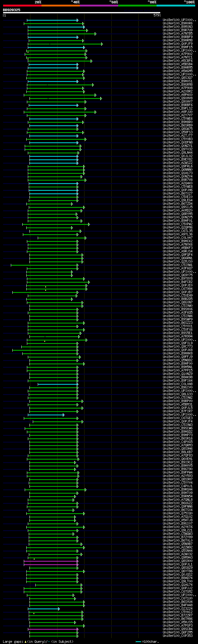Click the long green alignment bar for Q0PJF9
The image size is (198, 644).
pos(65,44)
